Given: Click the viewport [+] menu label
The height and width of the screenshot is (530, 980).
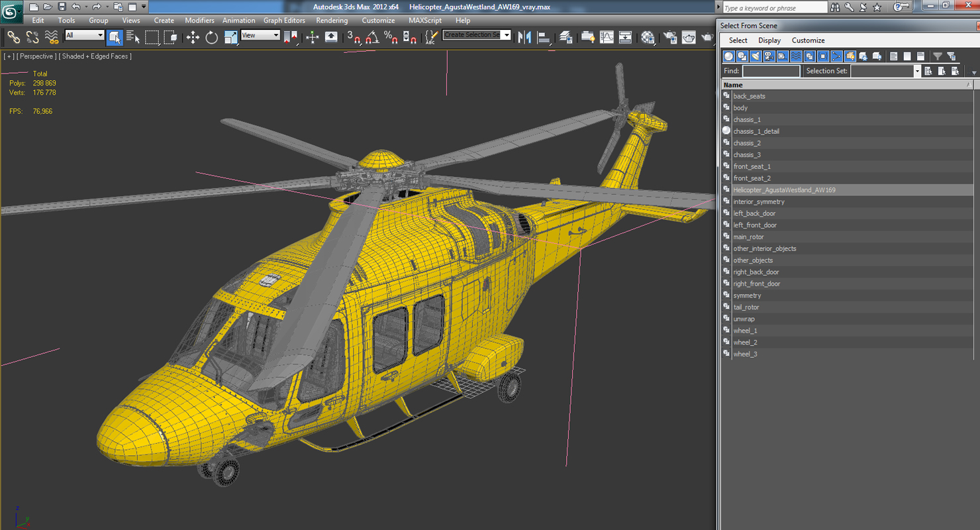Looking at the screenshot, I should (9, 56).
